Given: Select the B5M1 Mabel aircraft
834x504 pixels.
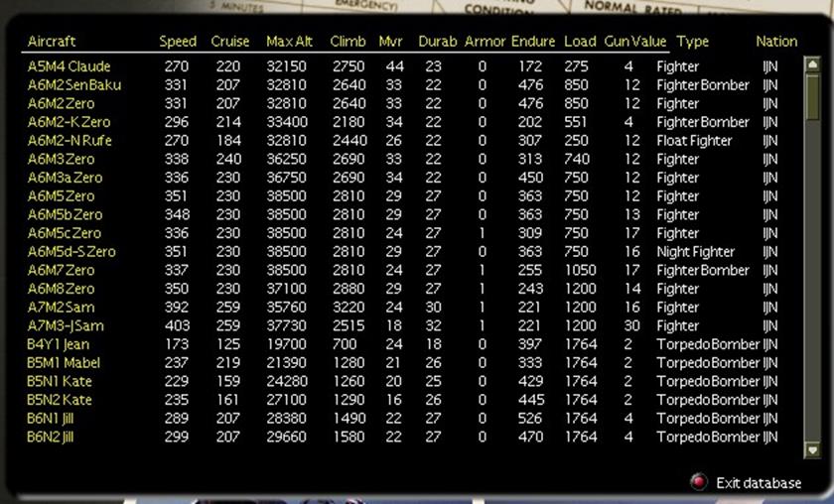Looking at the screenshot, I should click(x=64, y=363).
